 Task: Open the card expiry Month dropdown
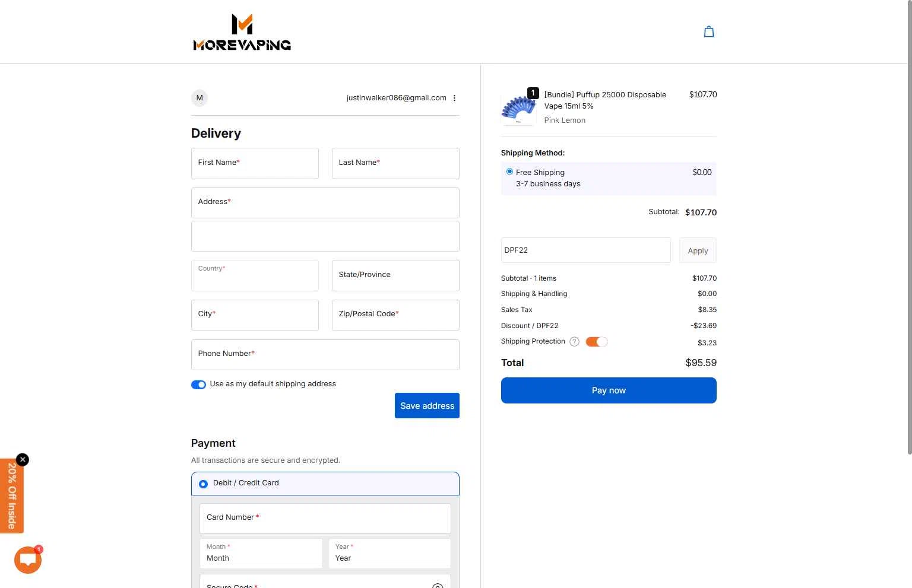(x=261, y=553)
